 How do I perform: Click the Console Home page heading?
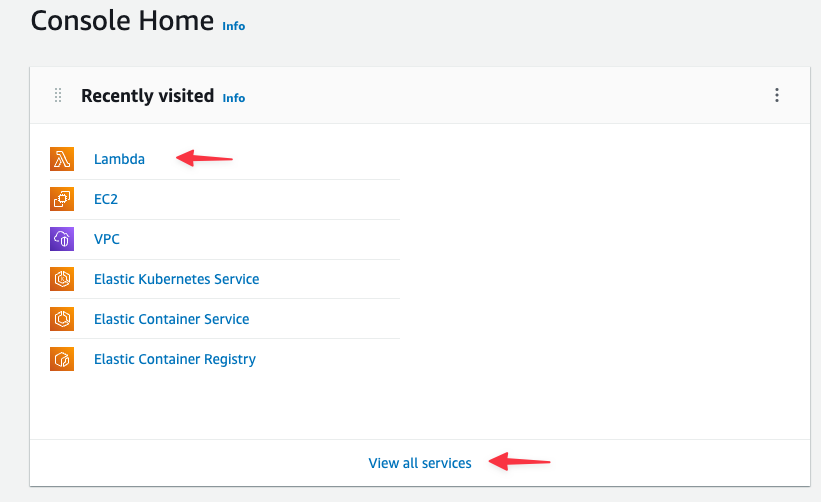(122, 21)
